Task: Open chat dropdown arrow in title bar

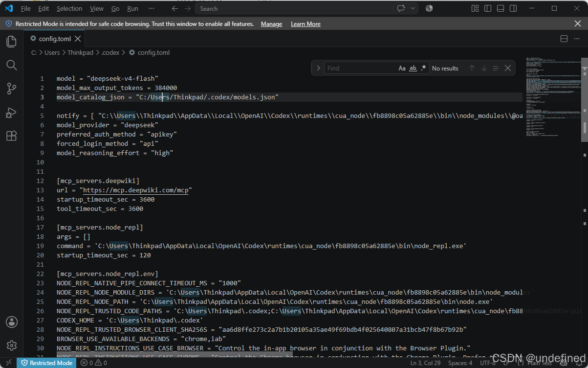Action: 413,8
